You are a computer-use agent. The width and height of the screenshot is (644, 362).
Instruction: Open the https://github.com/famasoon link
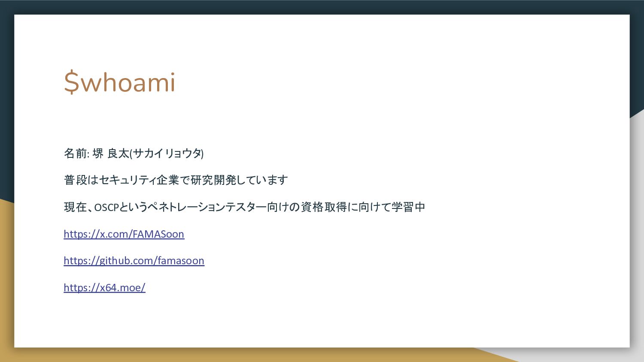(x=134, y=261)
